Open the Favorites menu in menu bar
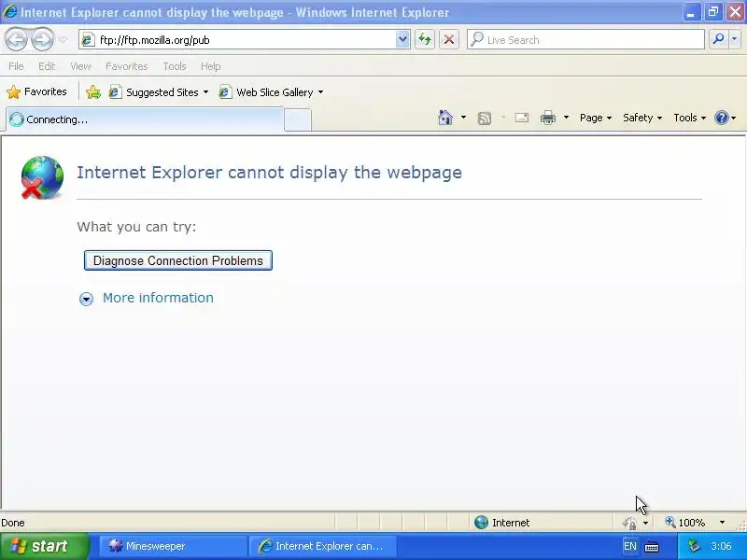747x560 pixels. [127, 66]
